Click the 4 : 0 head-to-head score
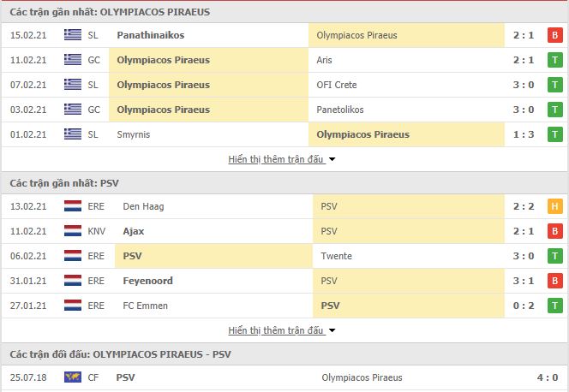The image size is (569, 392). (548, 377)
